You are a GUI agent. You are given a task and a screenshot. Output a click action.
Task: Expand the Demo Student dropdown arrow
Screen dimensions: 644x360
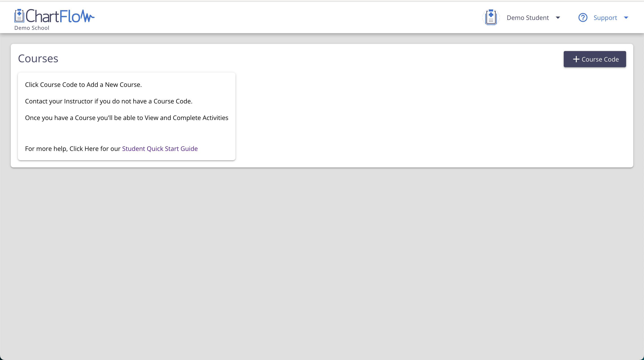(558, 17)
